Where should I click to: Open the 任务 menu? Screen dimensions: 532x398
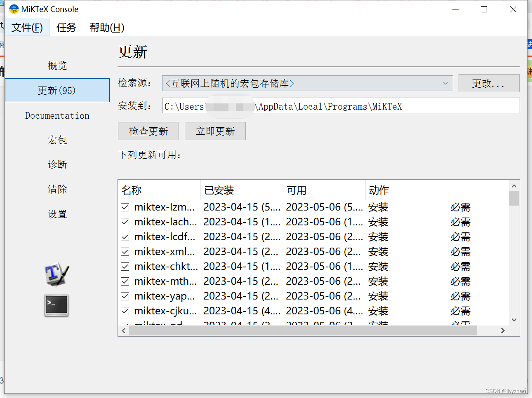(66, 27)
